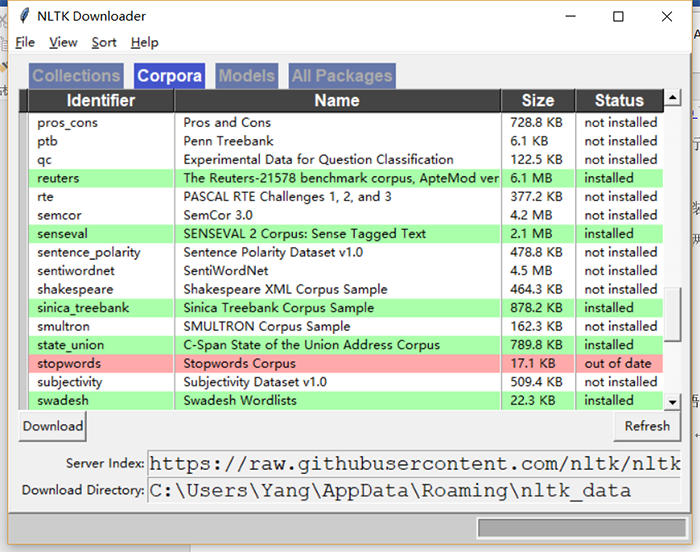Click the NLTK feather icon in title bar

coord(24,16)
